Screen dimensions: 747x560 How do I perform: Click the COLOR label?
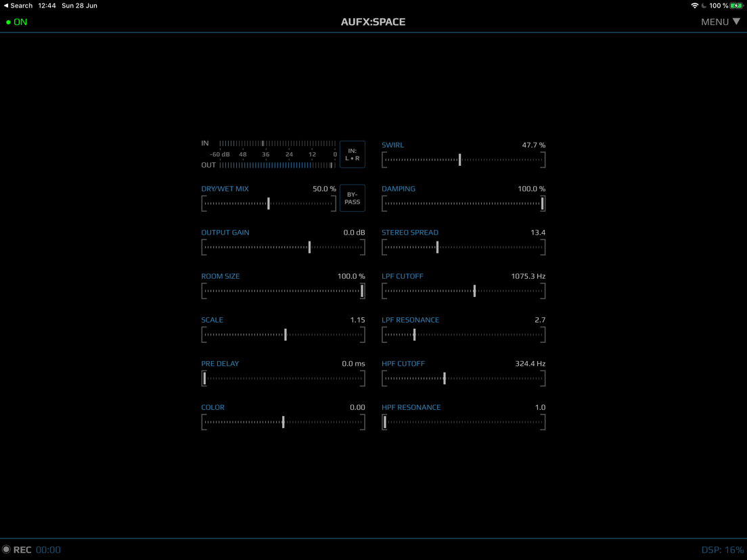213,408
